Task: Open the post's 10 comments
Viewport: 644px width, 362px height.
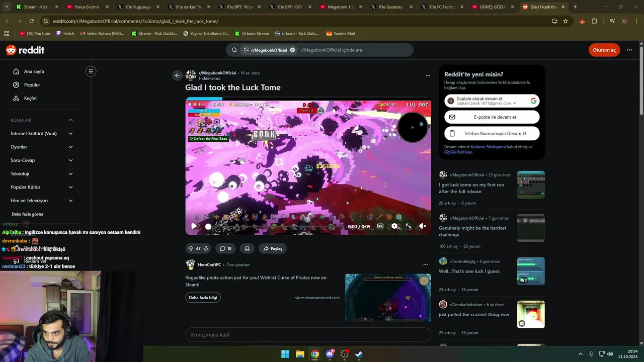Action: coord(225,248)
